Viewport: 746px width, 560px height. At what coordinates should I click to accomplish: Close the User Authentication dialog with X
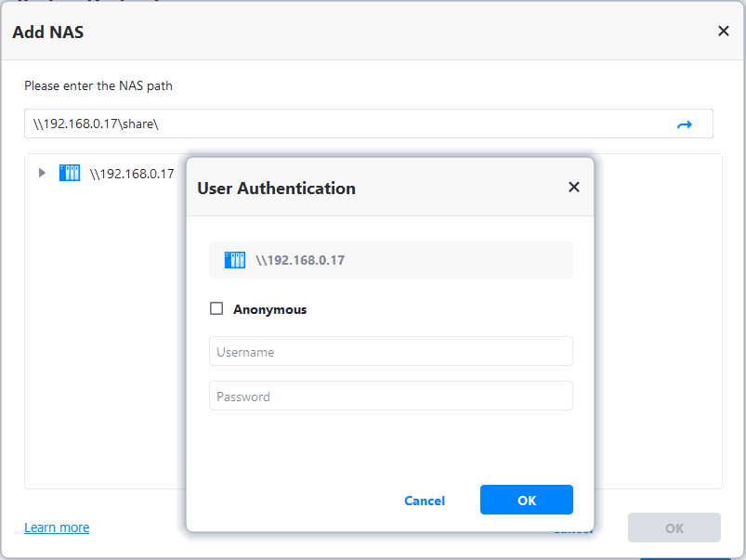pos(573,188)
